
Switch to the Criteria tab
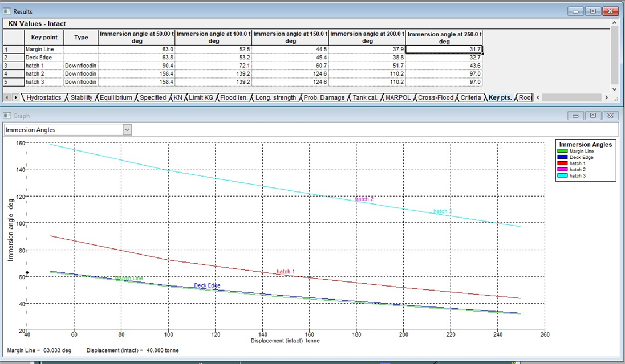click(470, 97)
